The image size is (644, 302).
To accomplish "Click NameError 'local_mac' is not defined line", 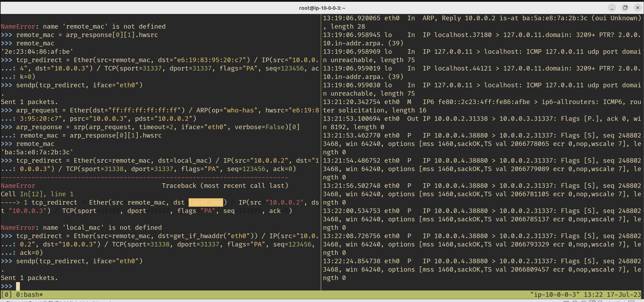I will 81,228.
